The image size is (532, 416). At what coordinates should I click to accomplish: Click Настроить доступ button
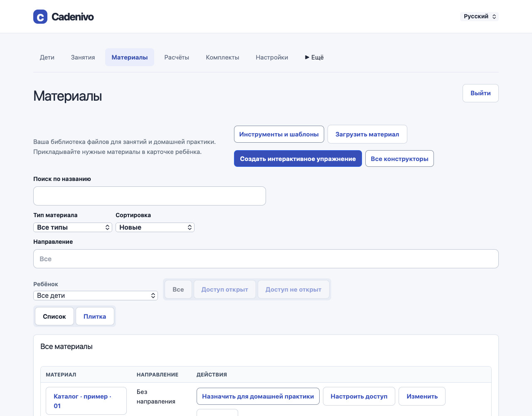click(359, 396)
